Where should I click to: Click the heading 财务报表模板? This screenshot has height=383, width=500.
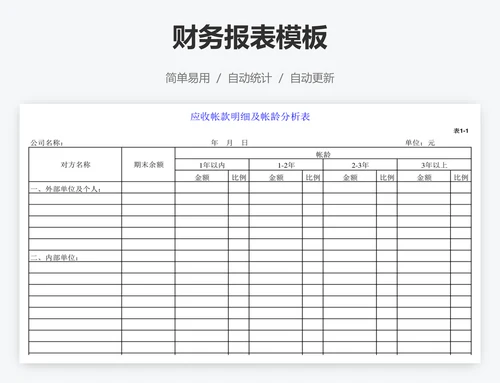[250, 37]
